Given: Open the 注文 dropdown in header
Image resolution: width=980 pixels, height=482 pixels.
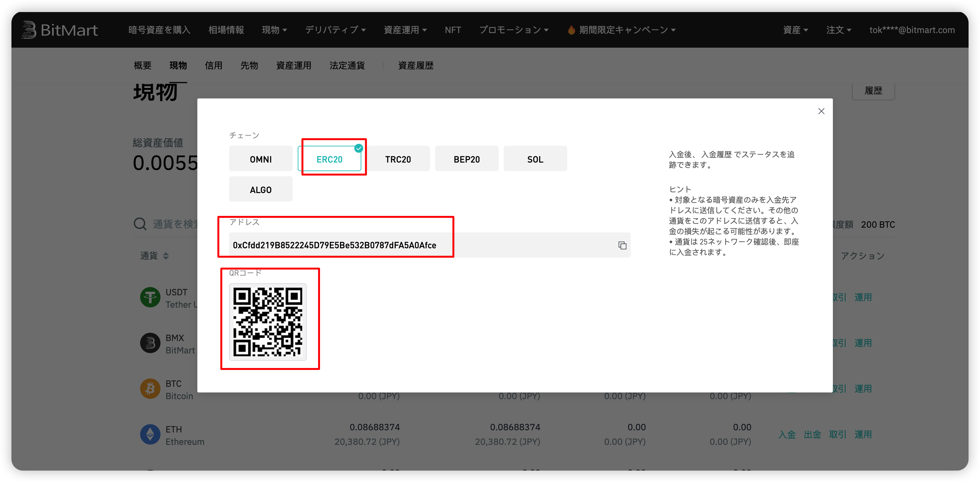Looking at the screenshot, I should tap(839, 30).
